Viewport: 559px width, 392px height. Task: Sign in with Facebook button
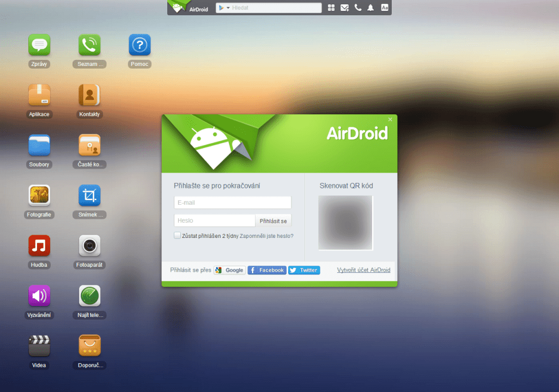267,270
